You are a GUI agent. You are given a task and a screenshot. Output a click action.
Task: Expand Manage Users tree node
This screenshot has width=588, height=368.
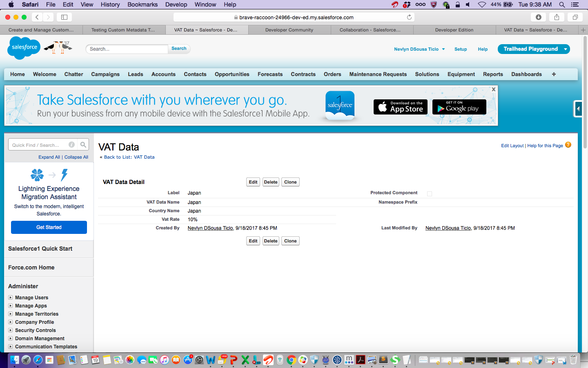[10, 297]
